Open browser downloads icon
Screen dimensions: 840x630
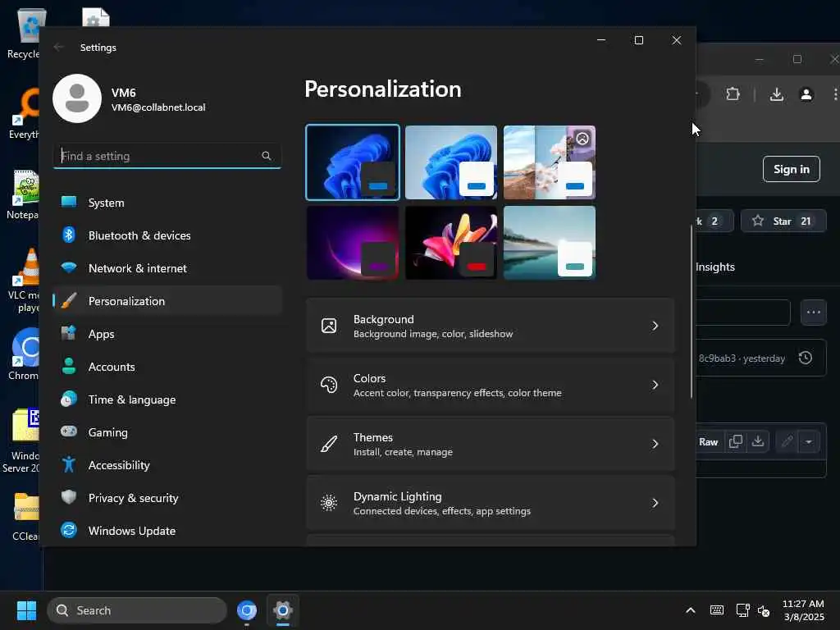pyautogui.click(x=777, y=95)
